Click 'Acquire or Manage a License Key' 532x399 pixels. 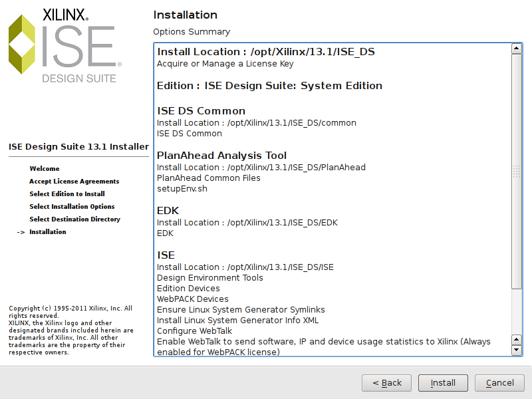225,64
